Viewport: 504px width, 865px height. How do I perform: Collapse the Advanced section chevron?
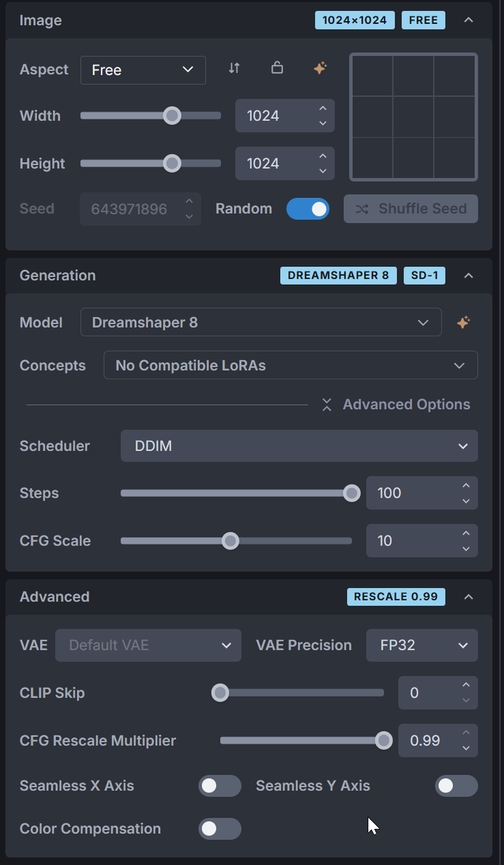coord(469,596)
